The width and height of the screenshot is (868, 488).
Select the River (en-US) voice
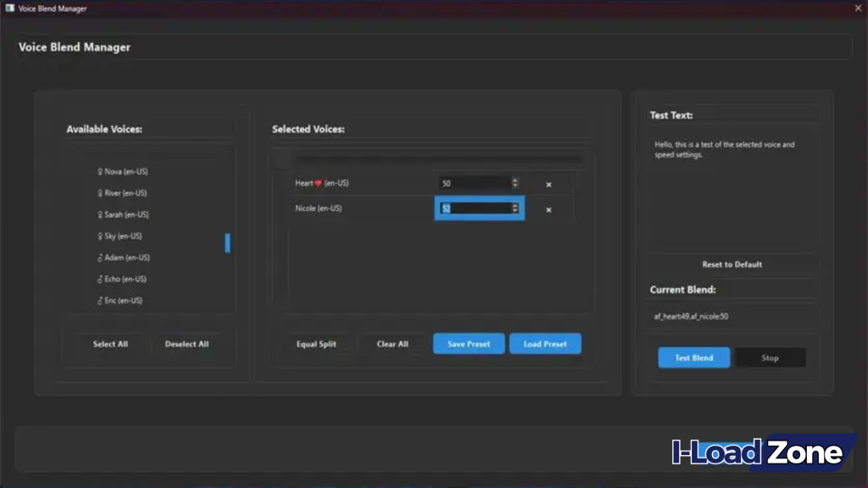pyautogui.click(x=122, y=192)
